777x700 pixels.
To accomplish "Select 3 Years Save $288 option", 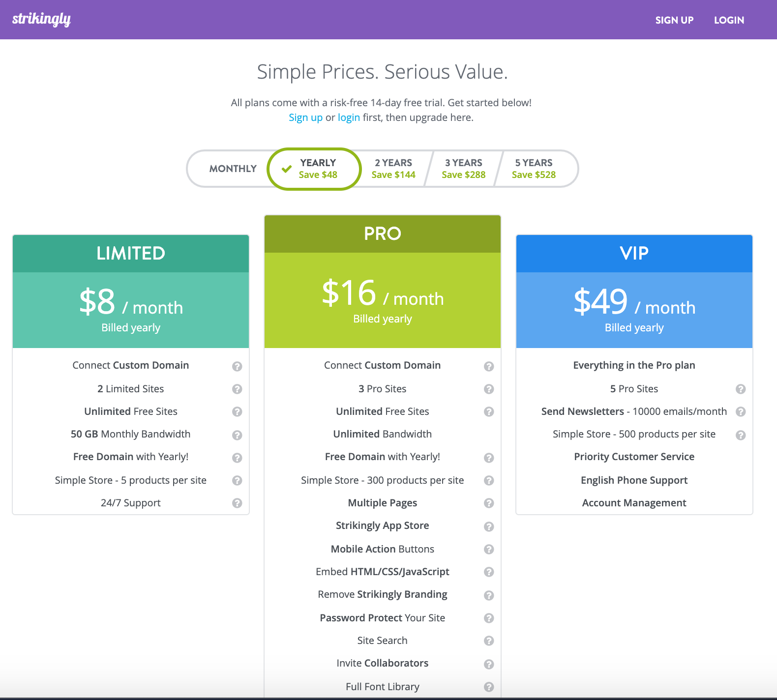I will (463, 169).
